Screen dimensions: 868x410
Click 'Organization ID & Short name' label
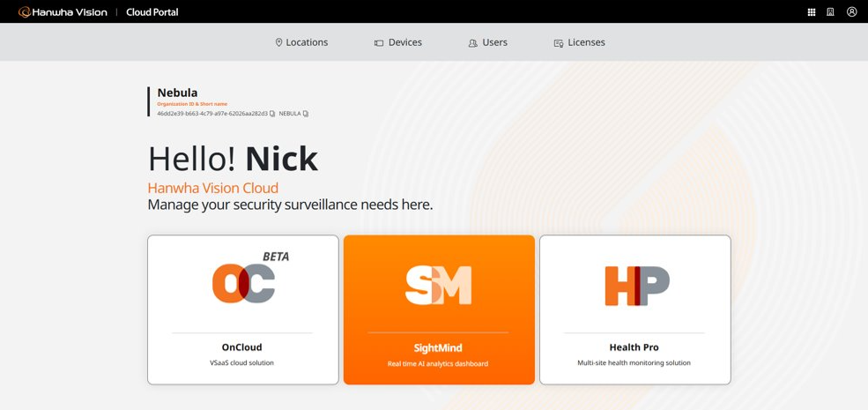192,104
